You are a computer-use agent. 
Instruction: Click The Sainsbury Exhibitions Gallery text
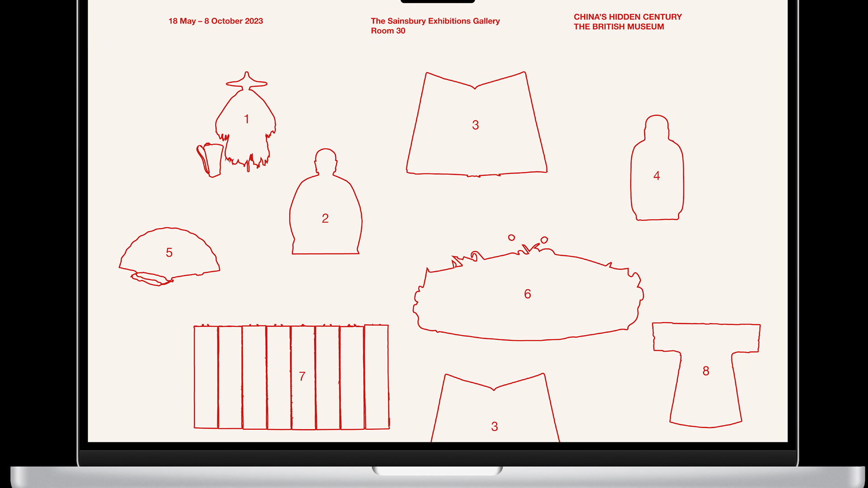(x=435, y=21)
